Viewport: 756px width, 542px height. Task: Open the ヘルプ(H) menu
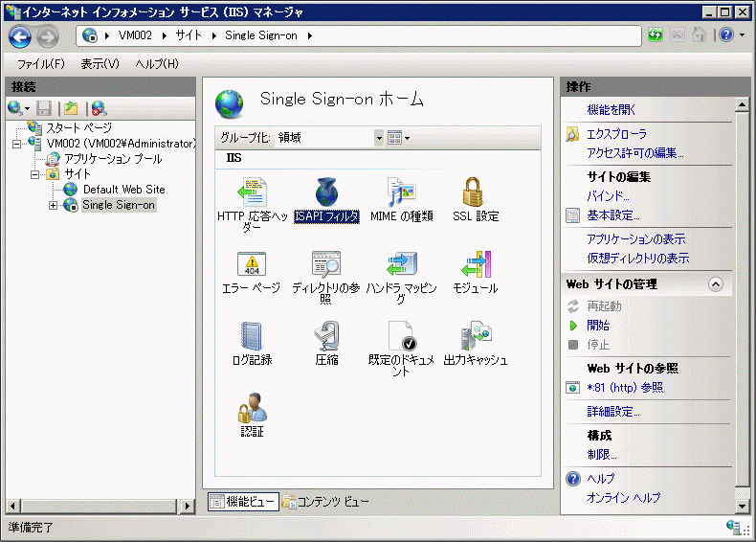coord(157,64)
